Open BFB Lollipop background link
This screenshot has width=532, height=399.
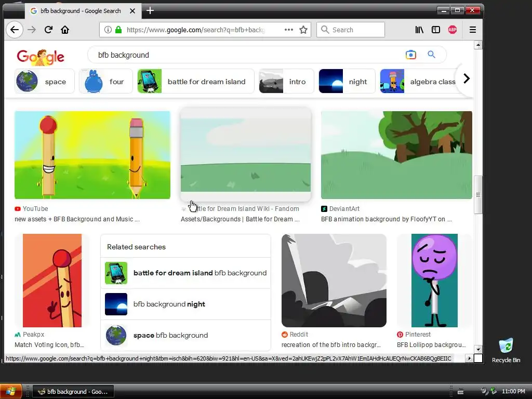click(x=432, y=345)
